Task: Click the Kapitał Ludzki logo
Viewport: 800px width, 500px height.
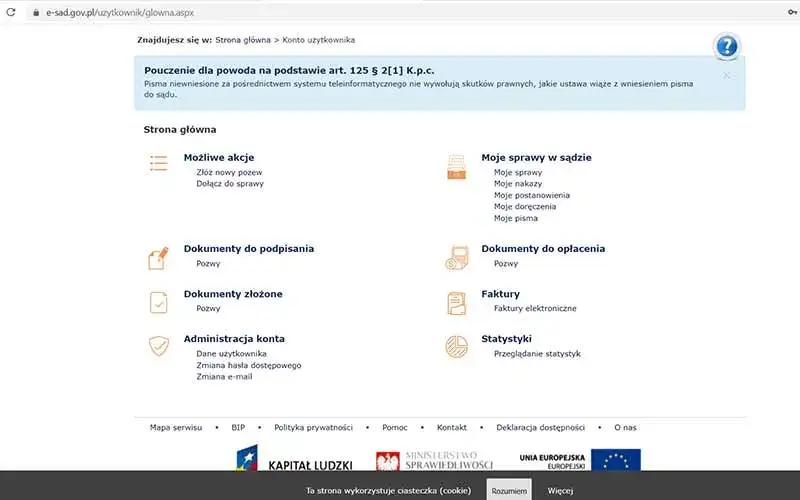Action: coord(294,458)
